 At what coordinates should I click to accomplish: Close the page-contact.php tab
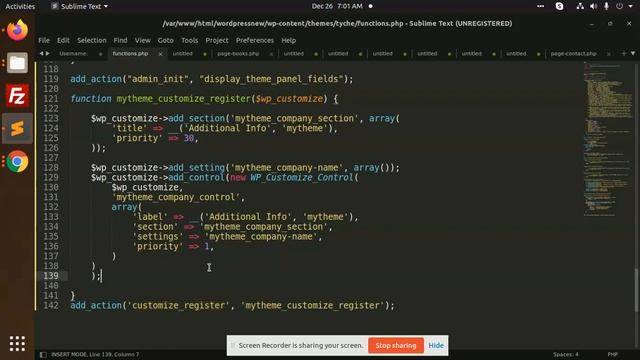click(x=609, y=54)
